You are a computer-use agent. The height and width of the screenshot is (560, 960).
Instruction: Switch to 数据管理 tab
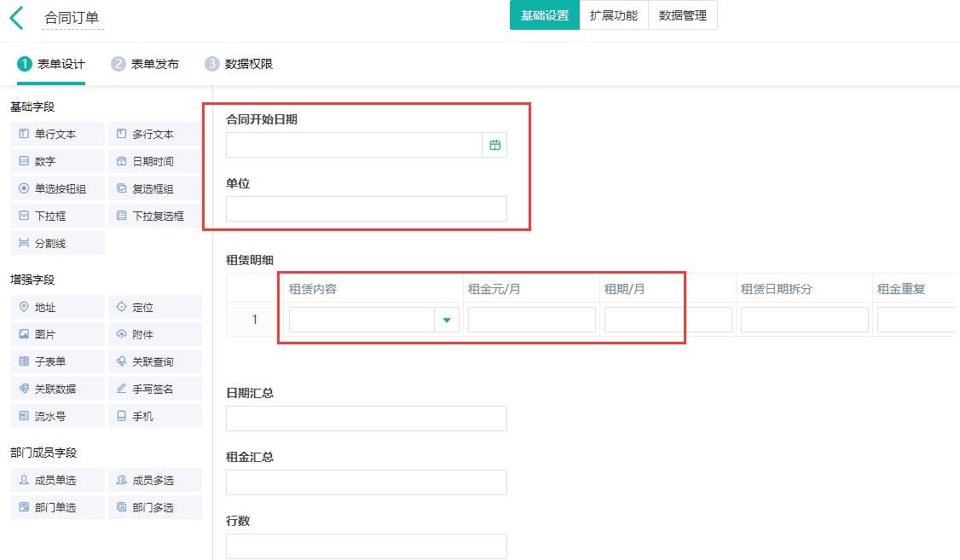[683, 15]
